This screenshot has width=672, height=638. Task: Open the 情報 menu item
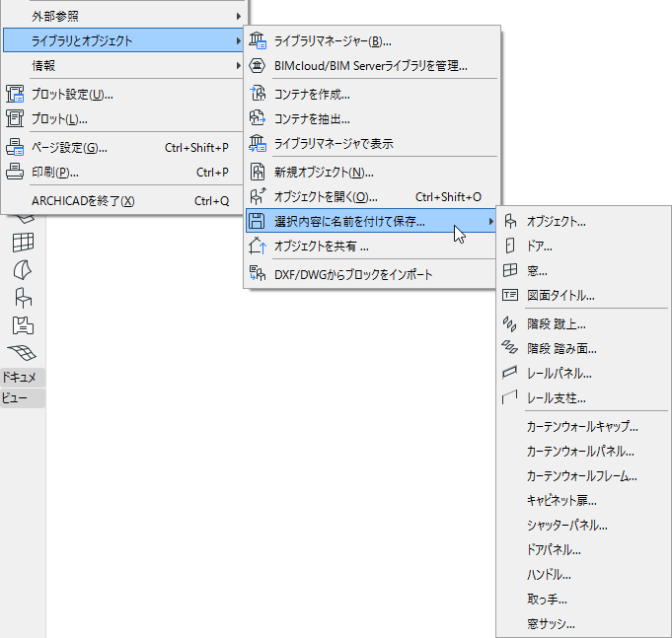tap(123, 65)
